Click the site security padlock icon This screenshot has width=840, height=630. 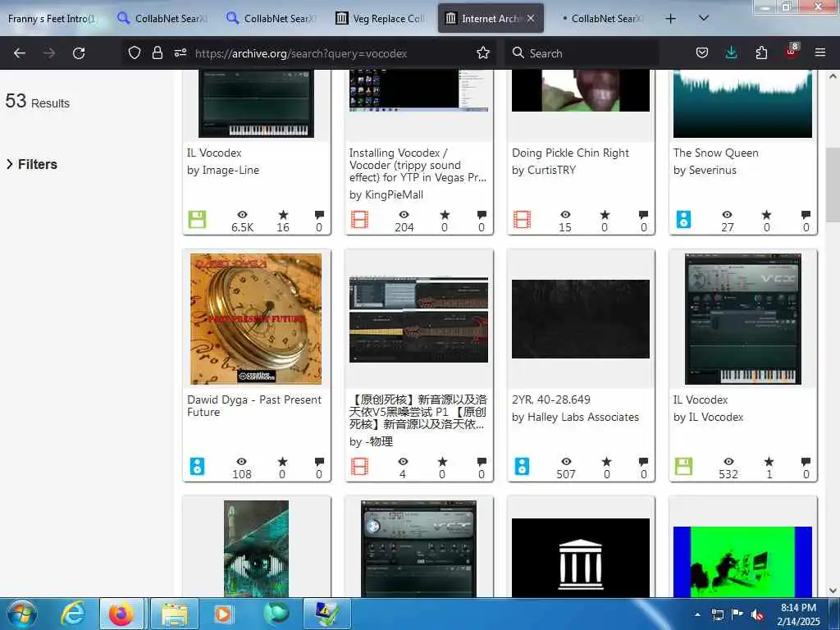(x=157, y=52)
